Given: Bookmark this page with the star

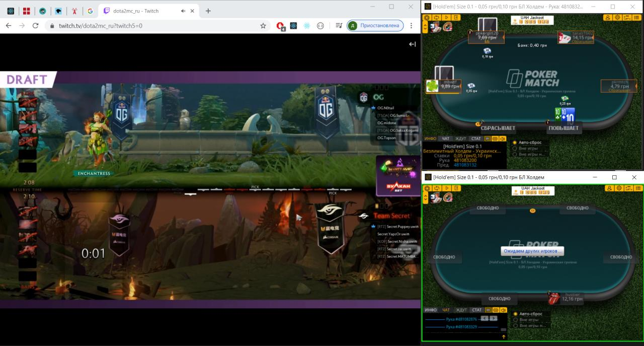Looking at the screenshot, I should (x=263, y=25).
